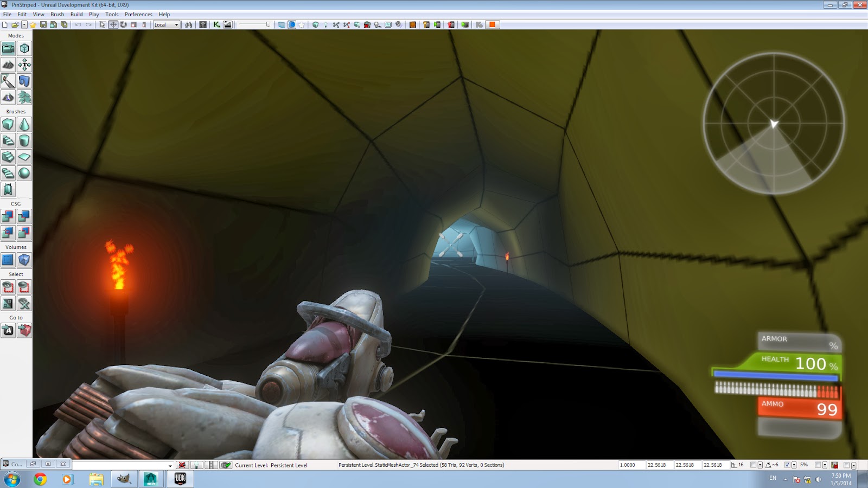Click CSG Deintersect button

click(24, 233)
